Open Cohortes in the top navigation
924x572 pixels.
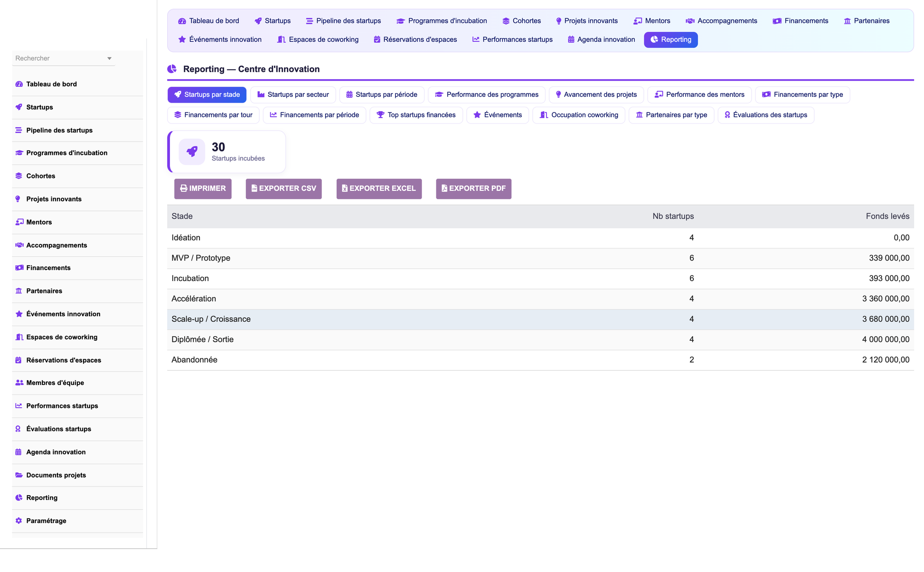(x=521, y=21)
